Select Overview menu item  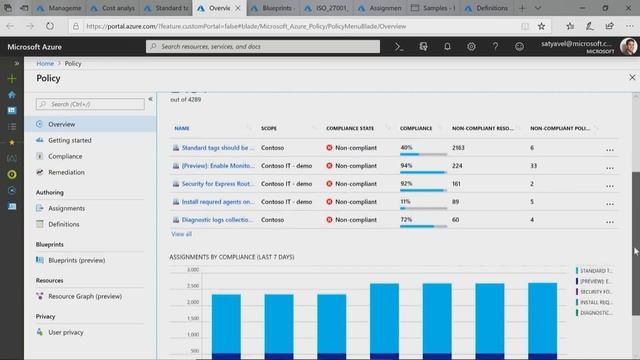click(x=90, y=124)
